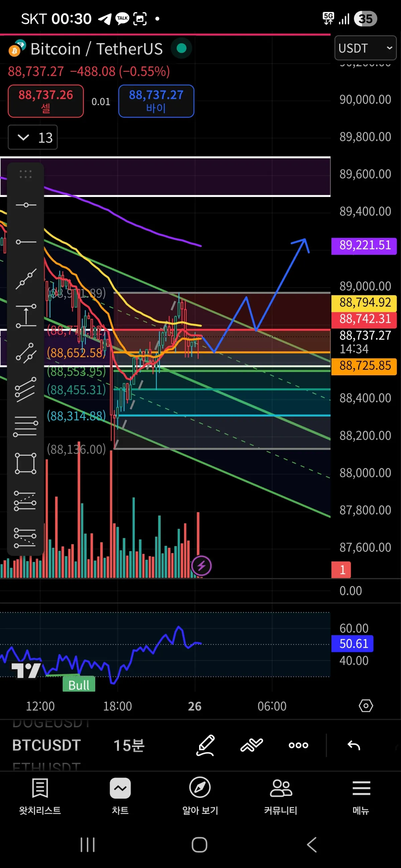Change the 15분 timeframe interval
The image size is (401, 868).
tap(129, 745)
